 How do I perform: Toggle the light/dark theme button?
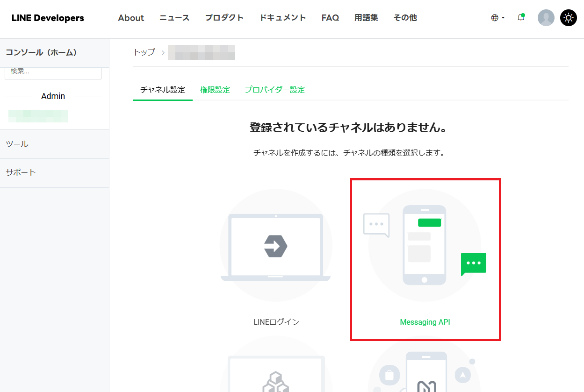click(568, 18)
